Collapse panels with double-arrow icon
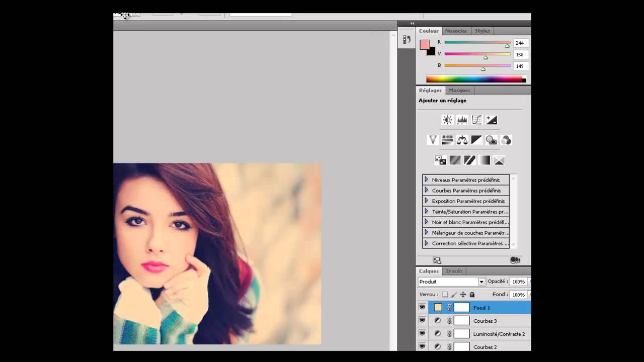644x362 pixels. point(412,23)
